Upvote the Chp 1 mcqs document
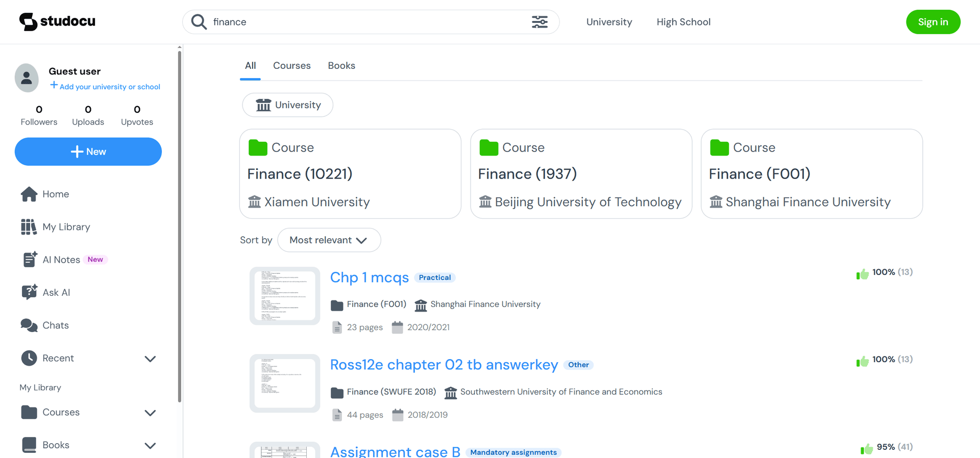 [x=862, y=274]
